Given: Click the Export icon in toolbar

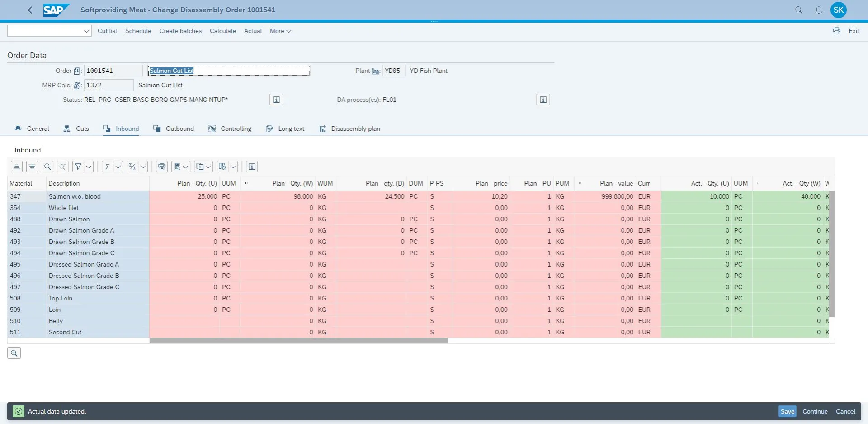Looking at the screenshot, I should coord(200,167).
